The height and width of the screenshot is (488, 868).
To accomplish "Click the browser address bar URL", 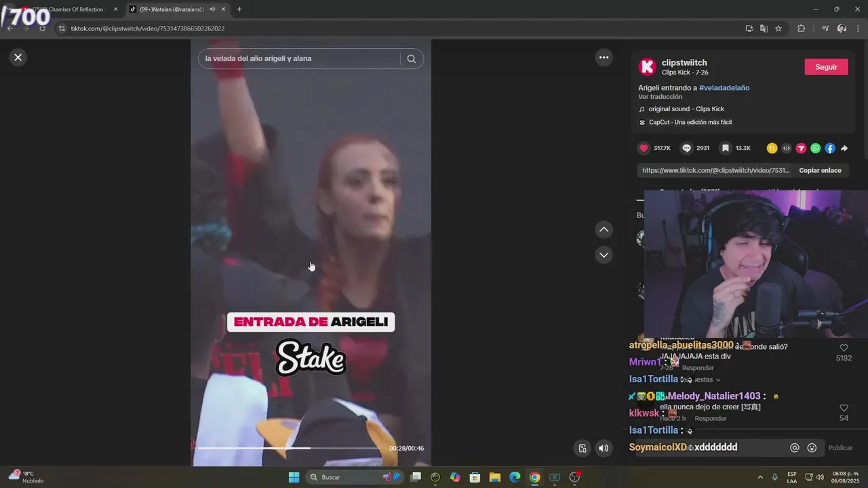I will (x=148, y=28).
